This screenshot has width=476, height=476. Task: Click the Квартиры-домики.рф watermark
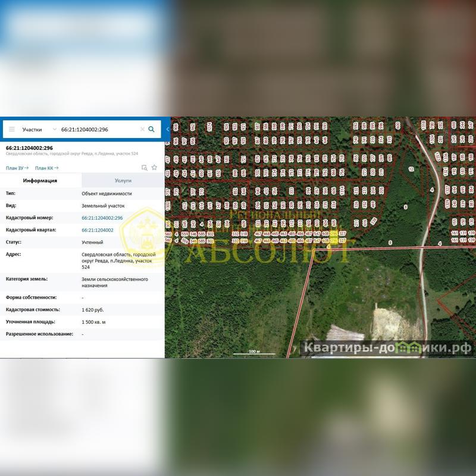coord(387,347)
